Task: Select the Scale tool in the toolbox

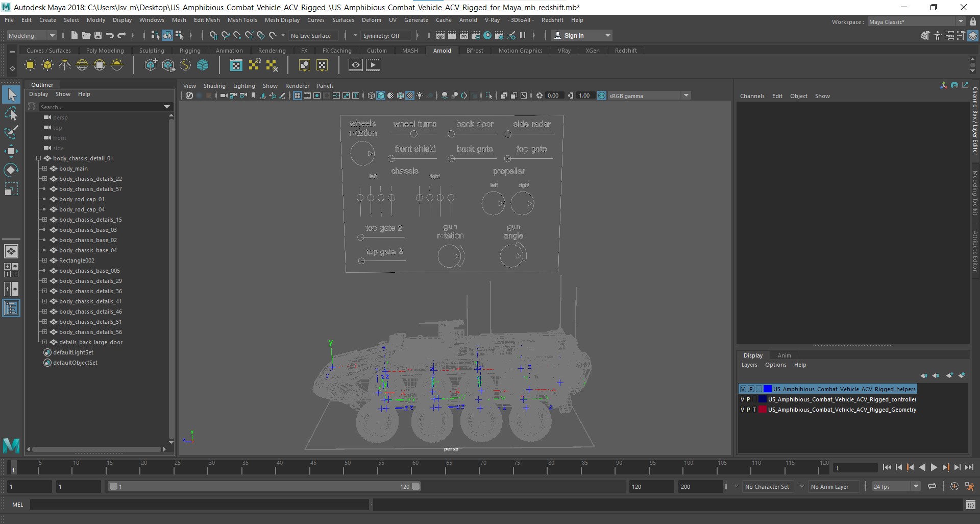Action: pyautogui.click(x=11, y=189)
